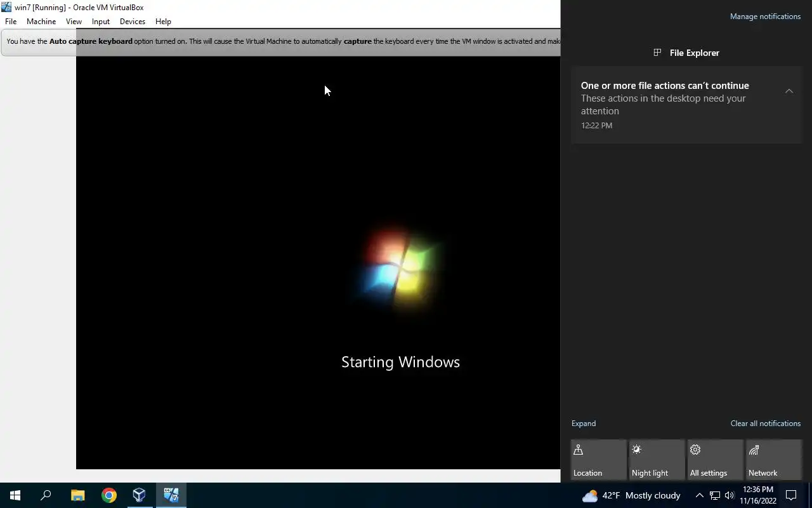Open the View menu
The height and width of the screenshot is (508, 812).
coord(74,21)
